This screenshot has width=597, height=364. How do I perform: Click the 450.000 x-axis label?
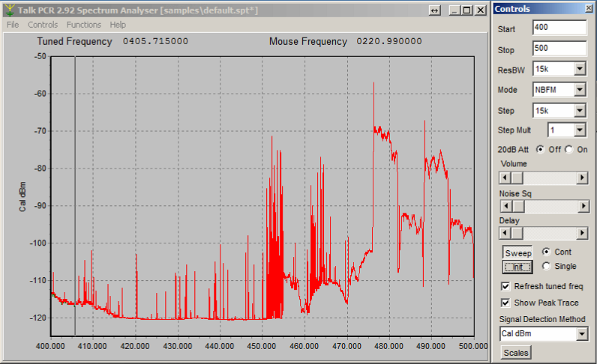262,346
